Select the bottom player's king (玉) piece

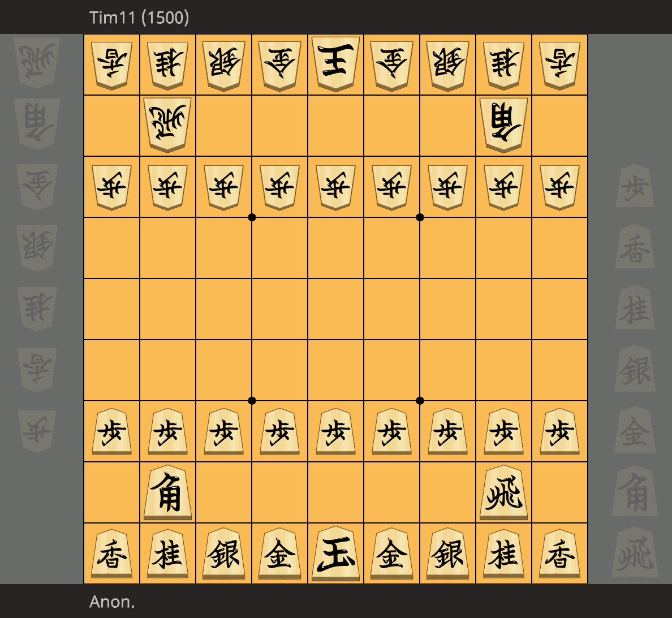(x=335, y=553)
